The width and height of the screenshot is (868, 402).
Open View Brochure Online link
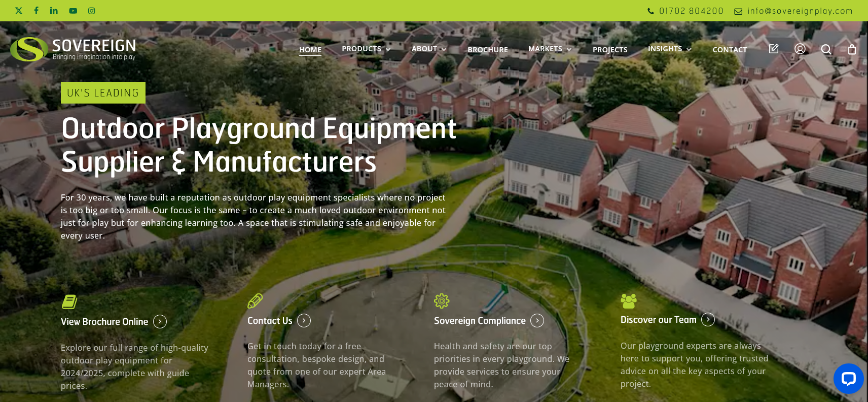104,322
